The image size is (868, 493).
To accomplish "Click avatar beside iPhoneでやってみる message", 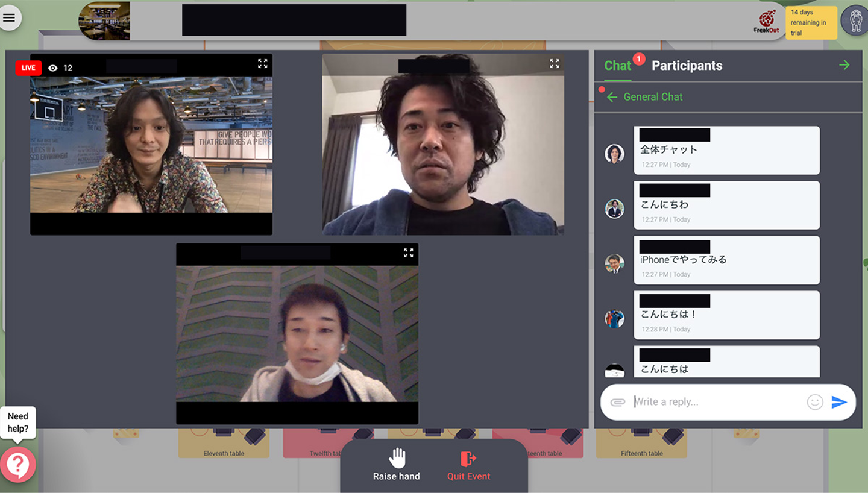I will pos(614,263).
